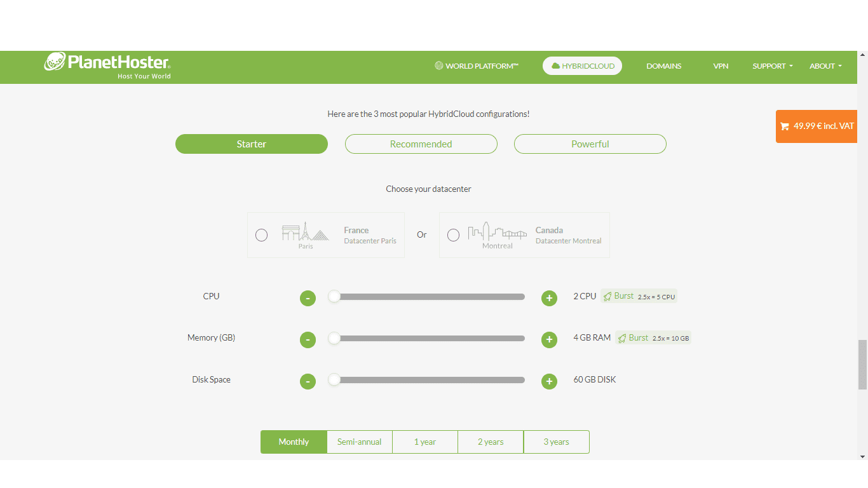Click the Disk Space slider handle
This screenshot has height=488, width=868.
pyautogui.click(x=334, y=379)
